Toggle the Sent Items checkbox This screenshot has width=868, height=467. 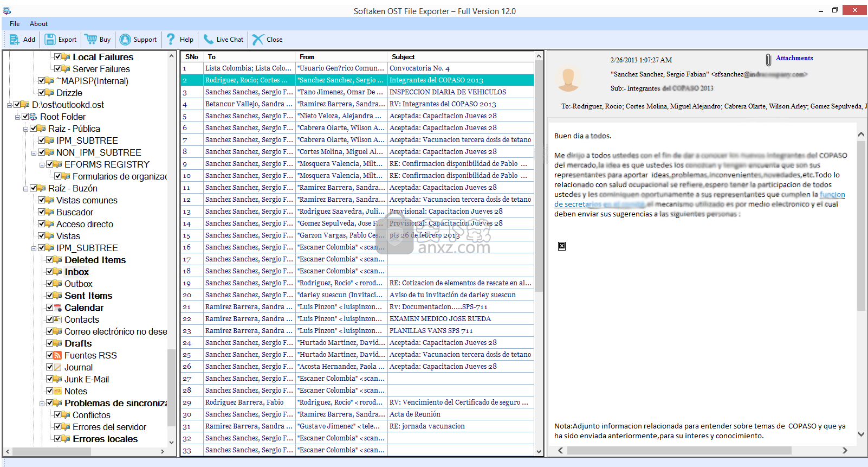(50, 296)
